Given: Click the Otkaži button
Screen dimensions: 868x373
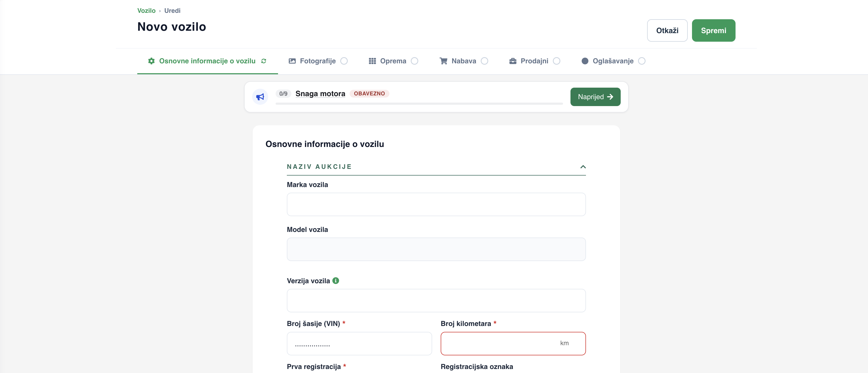Looking at the screenshot, I should (x=667, y=30).
